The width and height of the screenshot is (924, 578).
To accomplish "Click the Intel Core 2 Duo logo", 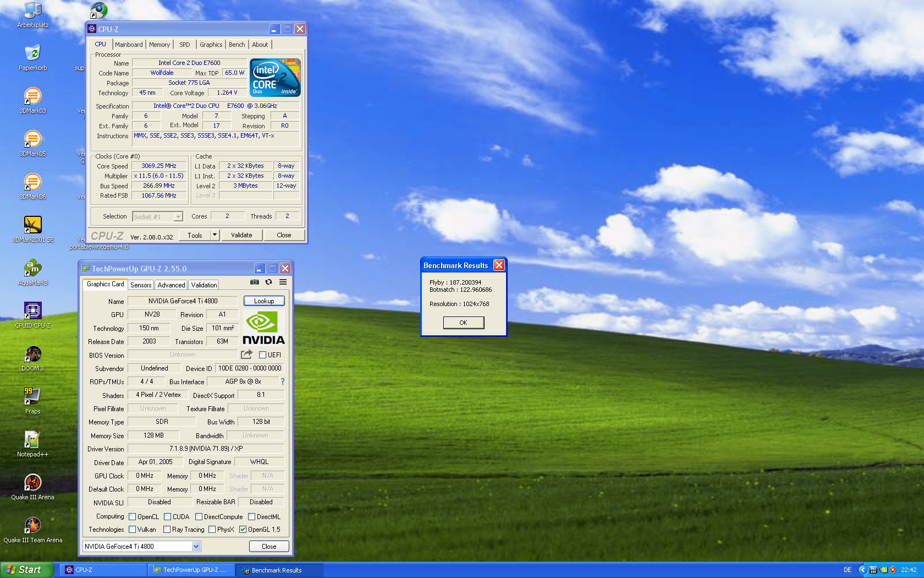I will point(275,78).
